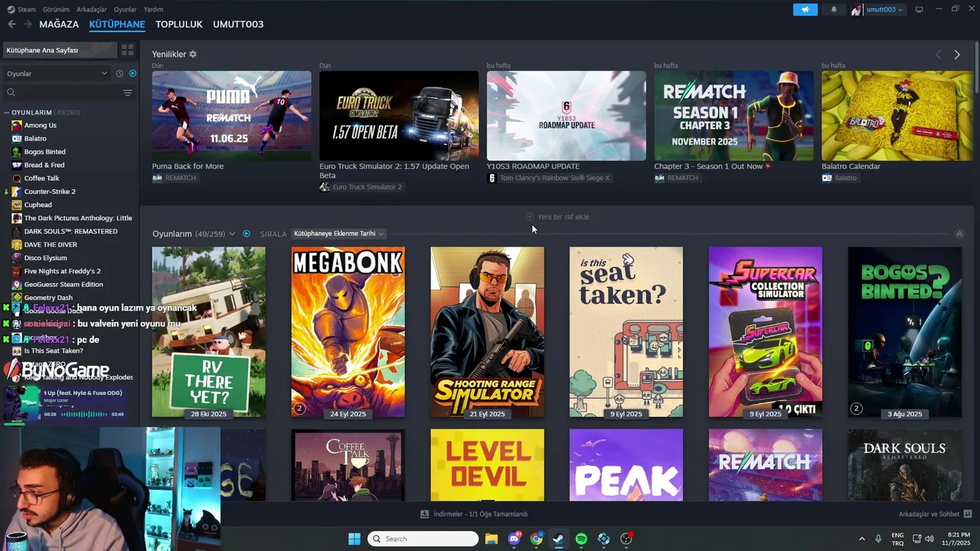Click the Steam taskbar icon

[558, 539]
